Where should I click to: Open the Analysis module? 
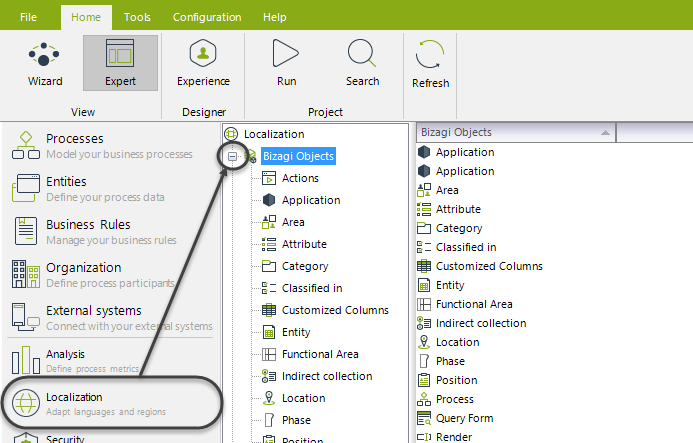75,360
